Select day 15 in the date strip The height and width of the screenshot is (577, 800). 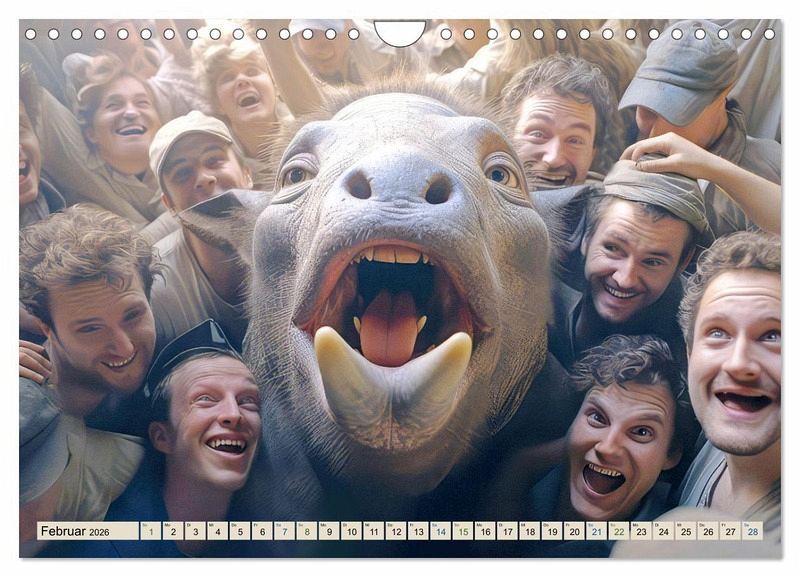click(462, 531)
